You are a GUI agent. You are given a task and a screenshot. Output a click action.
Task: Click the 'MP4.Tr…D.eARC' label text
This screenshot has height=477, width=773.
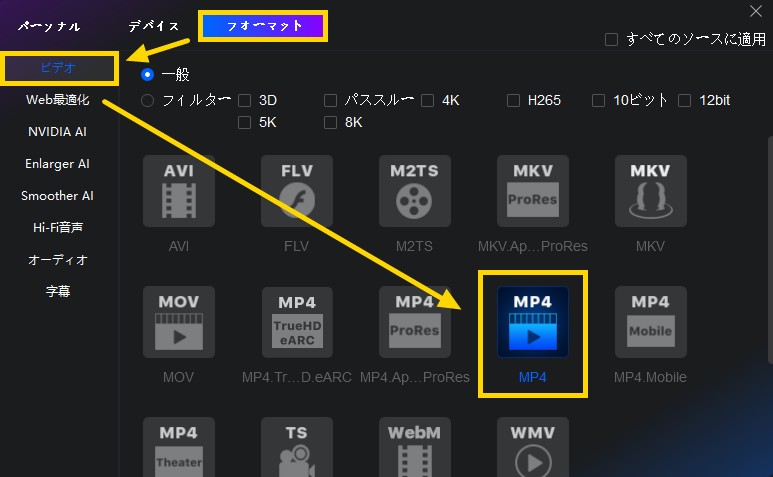click(x=297, y=377)
